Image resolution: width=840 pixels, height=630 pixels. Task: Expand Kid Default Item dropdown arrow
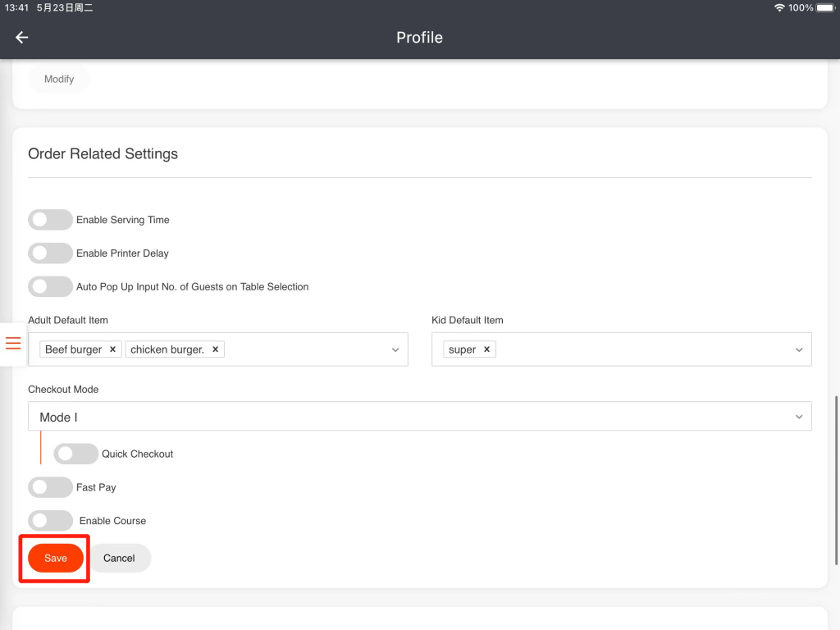coord(799,350)
